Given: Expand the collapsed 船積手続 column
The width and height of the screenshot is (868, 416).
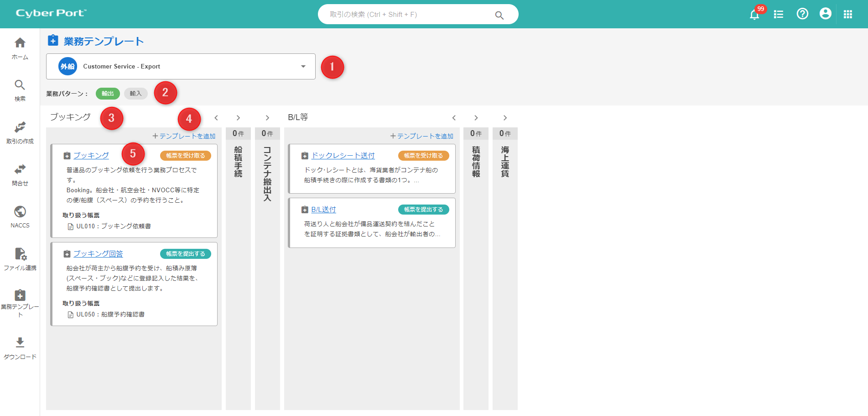Looking at the screenshot, I should tap(238, 162).
